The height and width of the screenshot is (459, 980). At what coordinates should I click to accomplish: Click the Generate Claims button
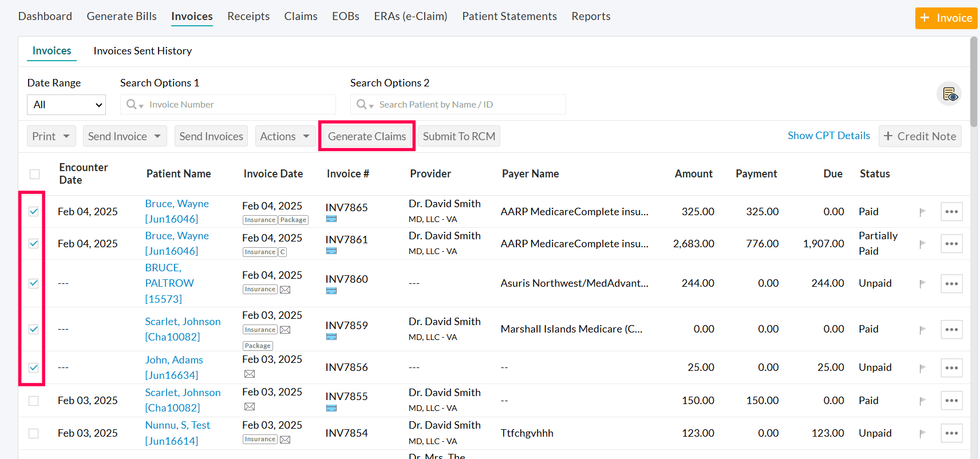(x=366, y=136)
